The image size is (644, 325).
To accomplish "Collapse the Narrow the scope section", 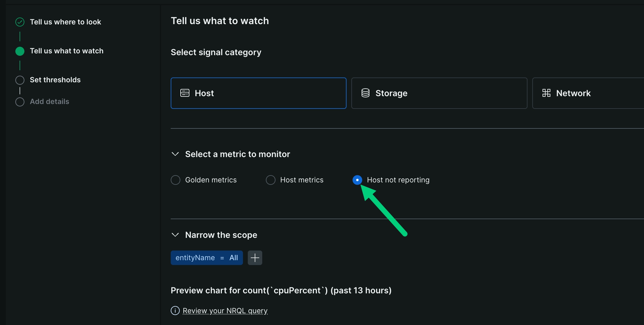I will point(175,235).
